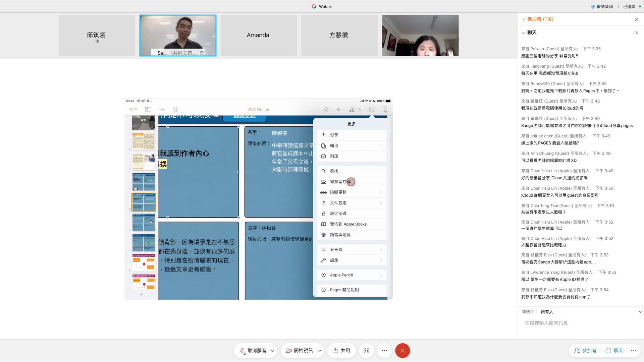The height and width of the screenshot is (362, 644).
Task: Start video with 開始視訊 button
Action: coord(300,351)
